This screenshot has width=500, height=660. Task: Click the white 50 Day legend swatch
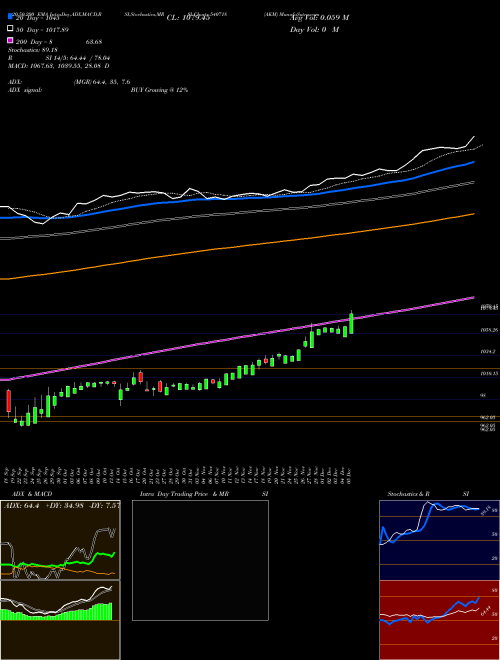point(10,29)
